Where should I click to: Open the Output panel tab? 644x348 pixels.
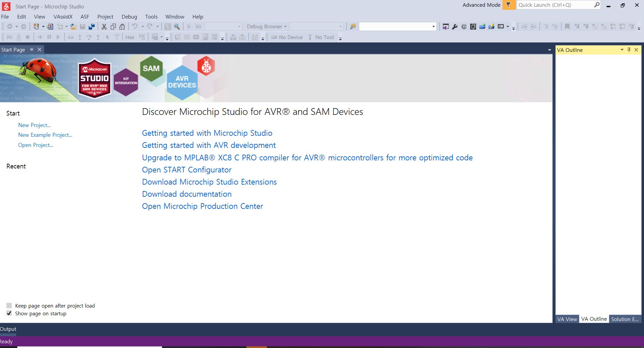click(8, 329)
